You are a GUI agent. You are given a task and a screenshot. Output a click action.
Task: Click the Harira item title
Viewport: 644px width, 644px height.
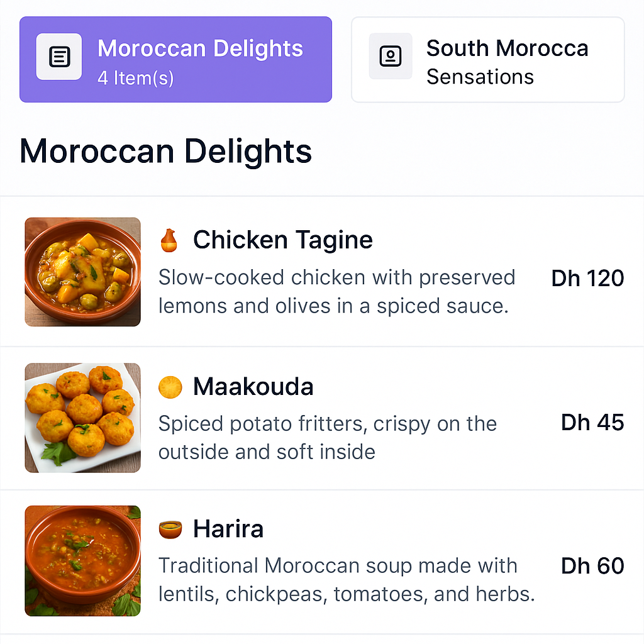pos(228,530)
